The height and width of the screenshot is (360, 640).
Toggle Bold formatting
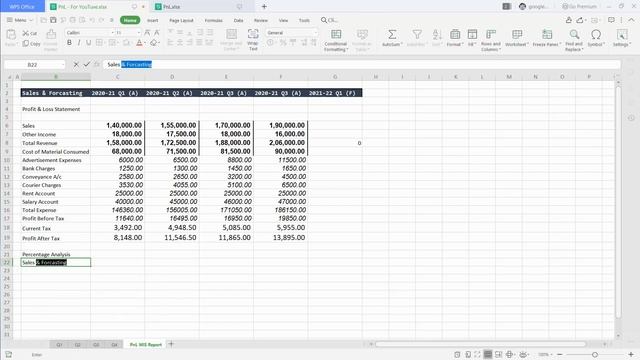pos(69,43)
